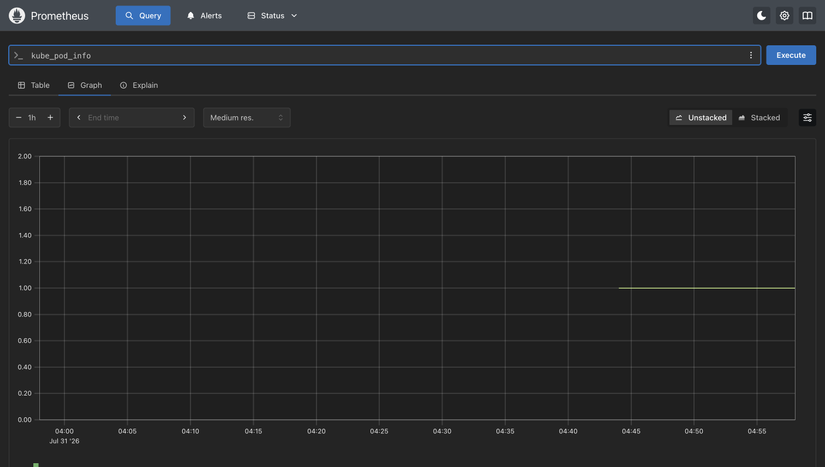Run the query with Execute button

coord(791,55)
